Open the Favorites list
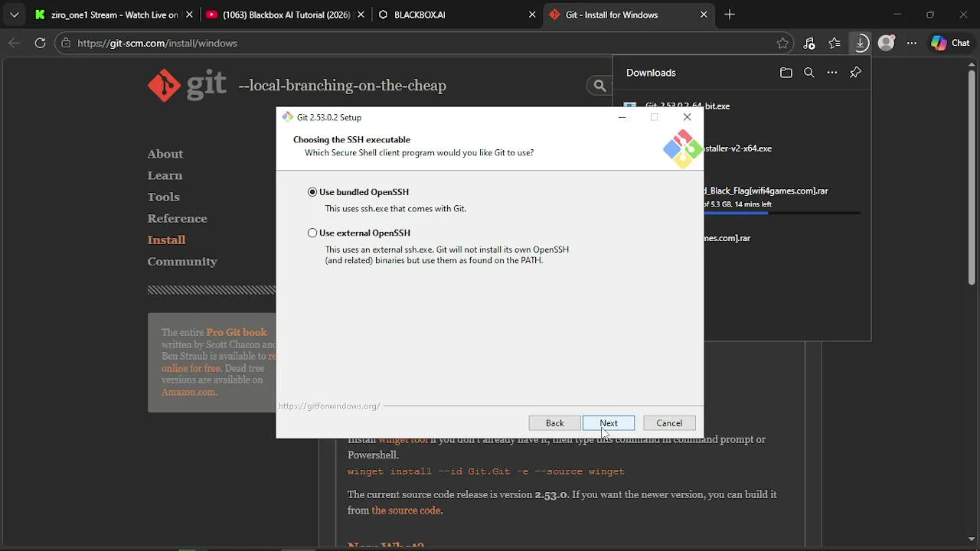 [x=835, y=43]
